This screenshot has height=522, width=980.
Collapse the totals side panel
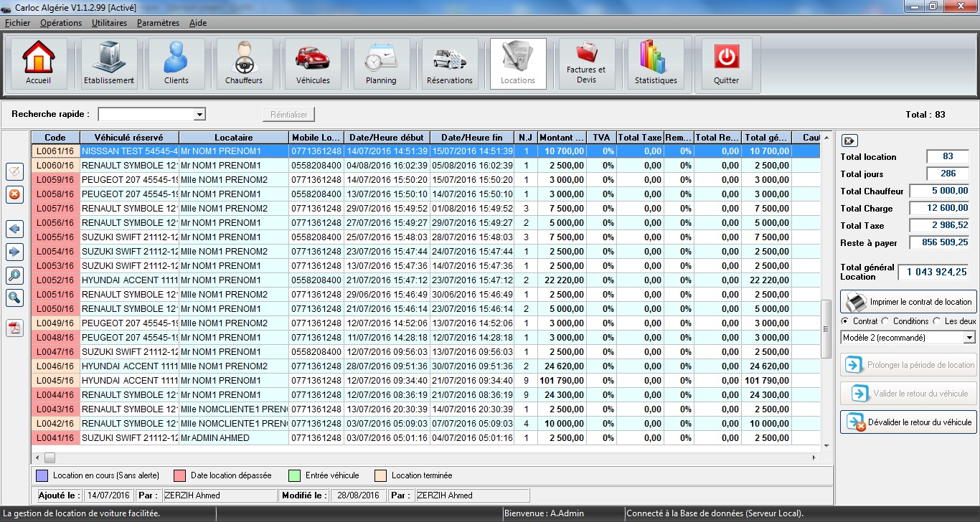point(849,141)
